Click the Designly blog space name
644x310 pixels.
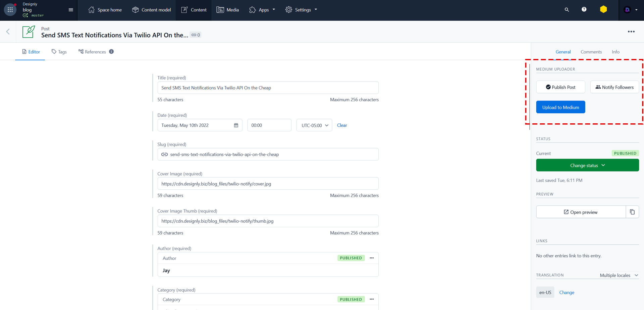coord(30,7)
